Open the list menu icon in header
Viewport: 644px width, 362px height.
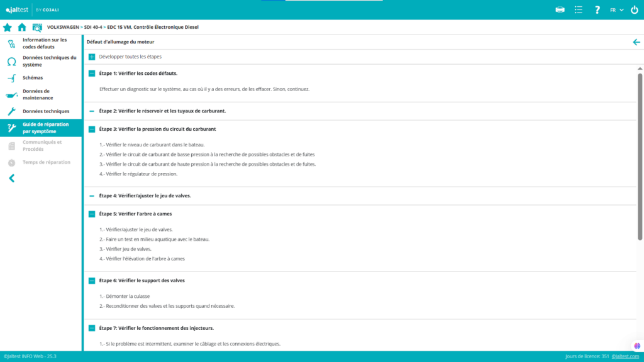pyautogui.click(x=579, y=10)
